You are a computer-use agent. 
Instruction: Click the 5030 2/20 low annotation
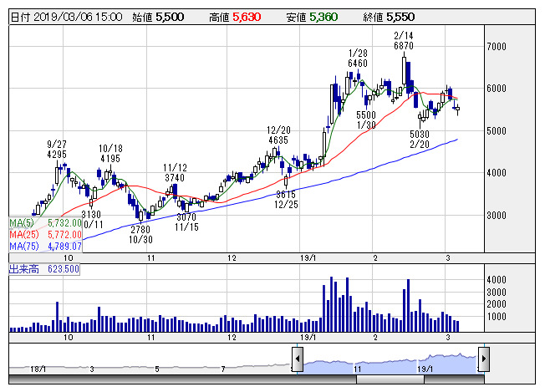tap(420, 139)
